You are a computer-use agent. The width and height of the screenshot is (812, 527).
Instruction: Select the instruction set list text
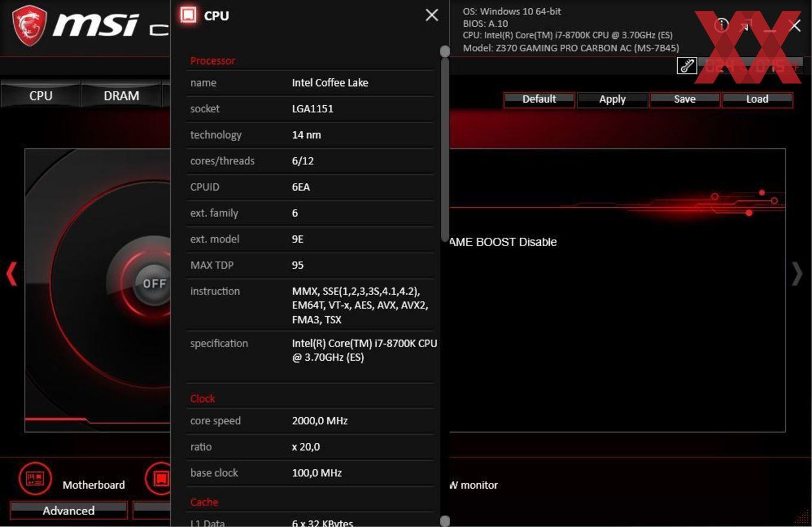pyautogui.click(x=360, y=305)
